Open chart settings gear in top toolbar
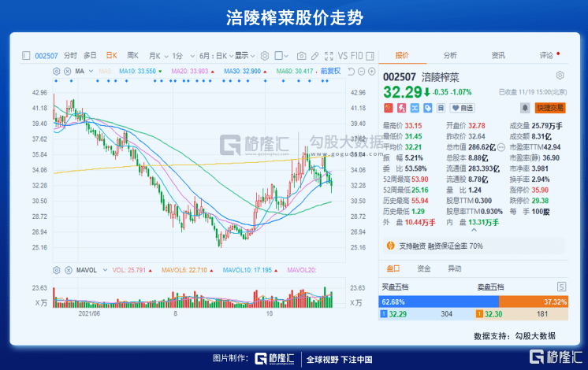Viewport: 588px width, 370px height. [265, 56]
